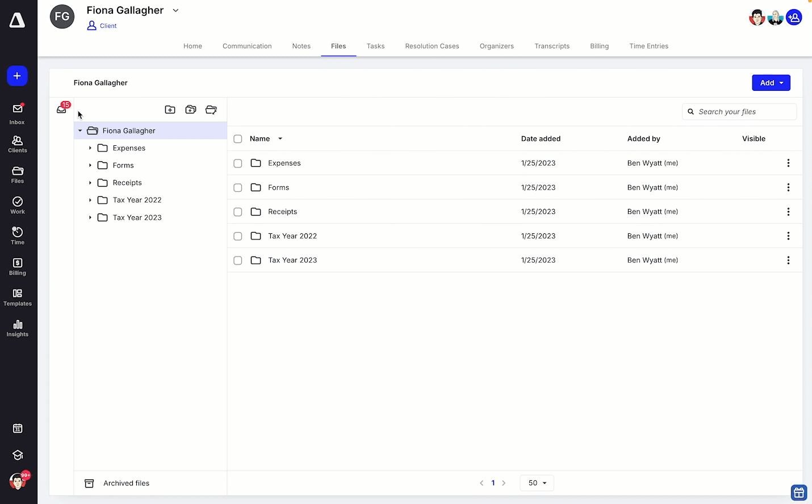812x504 pixels.
Task: Click the second team member avatar
Action: (775, 18)
